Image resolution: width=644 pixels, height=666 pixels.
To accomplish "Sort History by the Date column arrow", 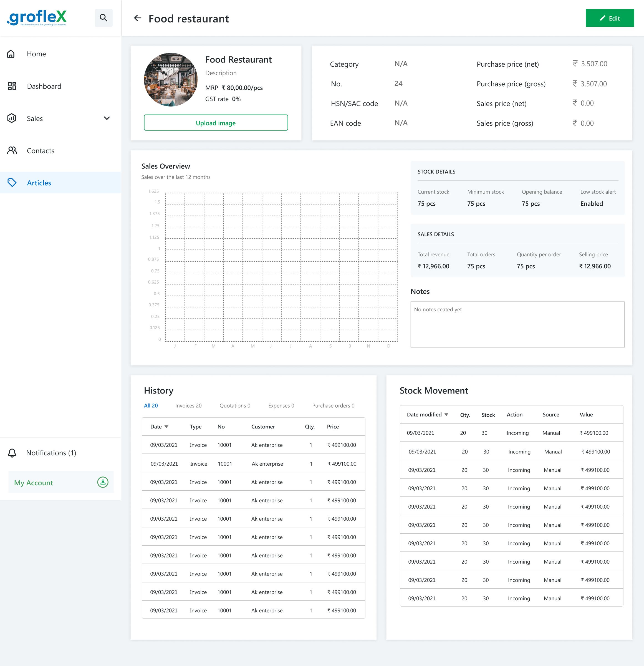I will (x=166, y=427).
